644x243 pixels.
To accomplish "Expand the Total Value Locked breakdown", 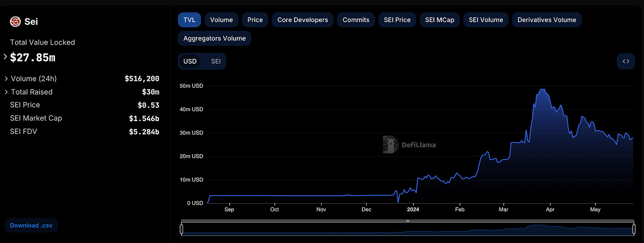I will 5,57.
